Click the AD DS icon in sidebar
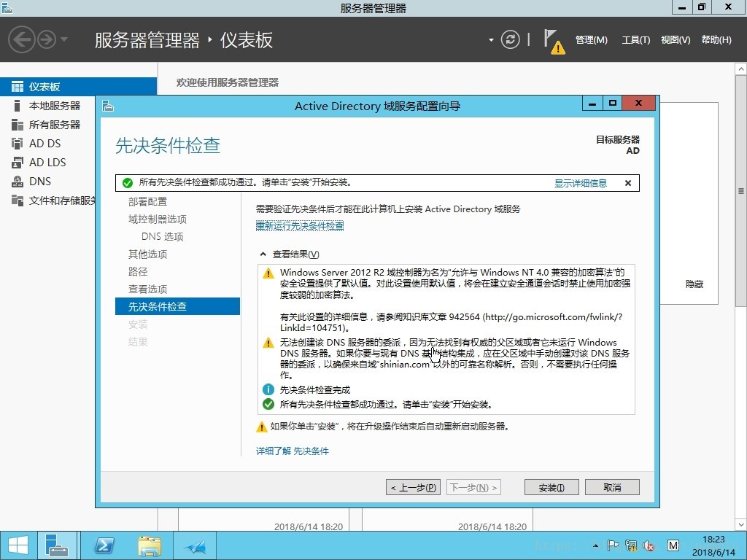This screenshot has height=560, width=747. pos(18,144)
